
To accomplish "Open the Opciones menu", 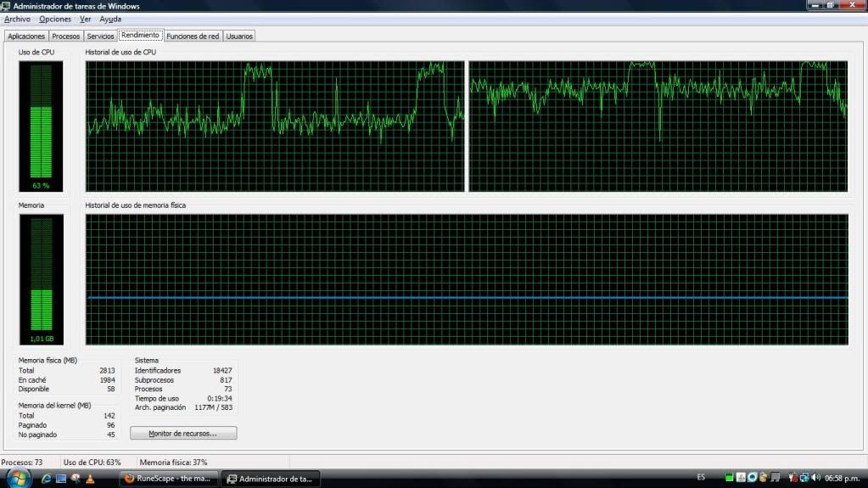I will (x=55, y=19).
